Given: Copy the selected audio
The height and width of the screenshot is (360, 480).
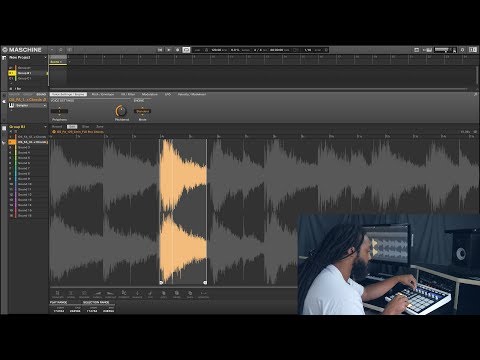Looking at the screenshot, I should coord(163,294).
